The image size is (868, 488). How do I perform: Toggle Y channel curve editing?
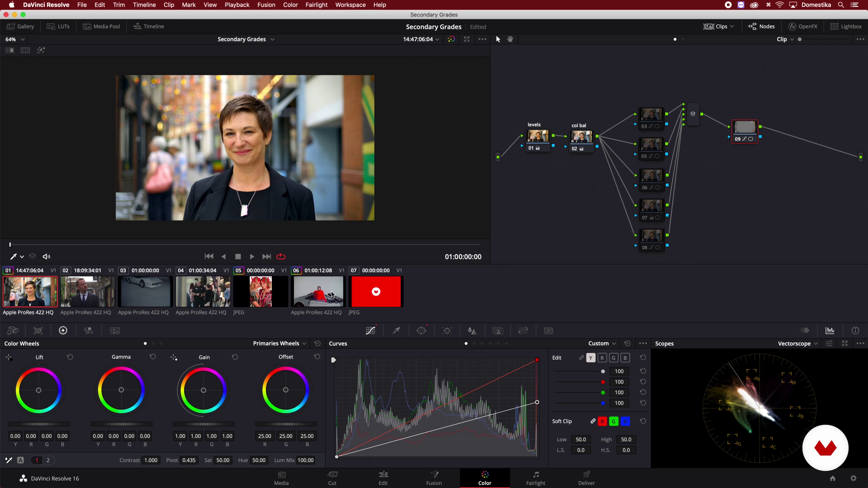click(591, 358)
